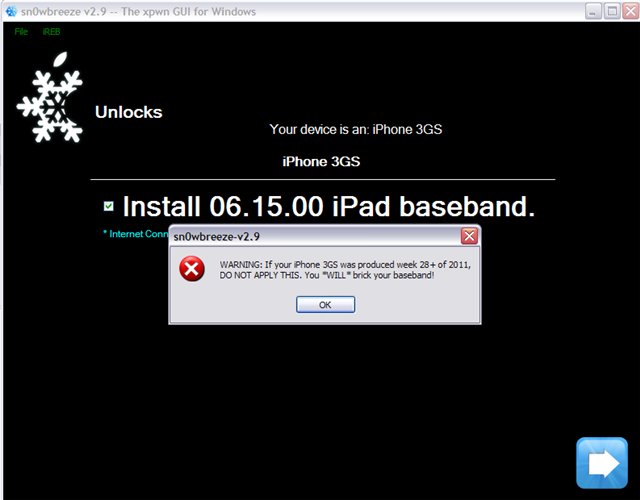Toggle the Install 06.15.00 iPad baseband checkbox
This screenshot has width=640, height=500.
coord(109,206)
